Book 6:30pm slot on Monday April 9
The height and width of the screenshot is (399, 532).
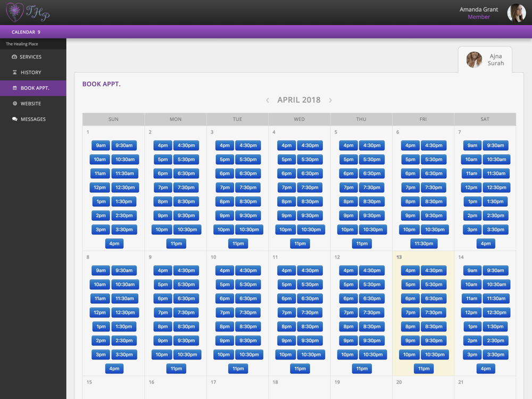[186, 298]
